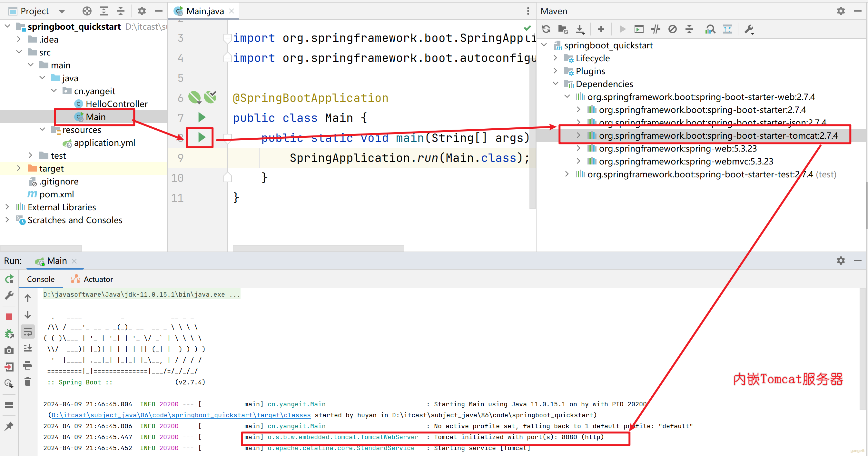Collapse Maven Dependencies node

coord(555,84)
